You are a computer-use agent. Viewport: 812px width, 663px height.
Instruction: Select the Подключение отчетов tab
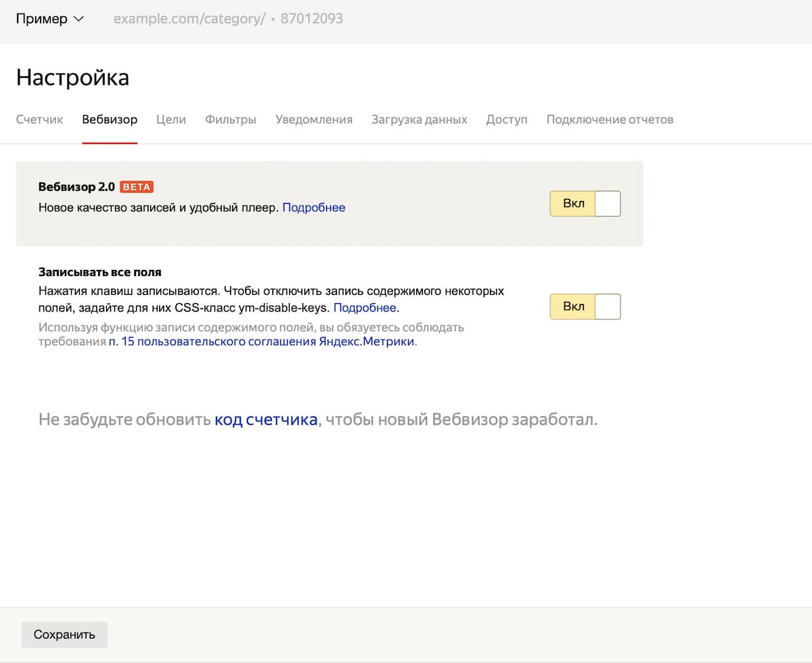click(610, 120)
